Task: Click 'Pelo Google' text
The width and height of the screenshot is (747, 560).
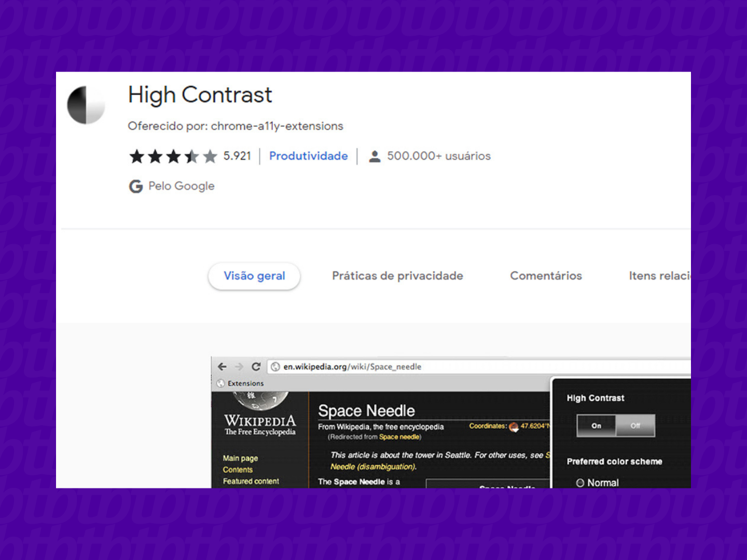Action: [182, 186]
